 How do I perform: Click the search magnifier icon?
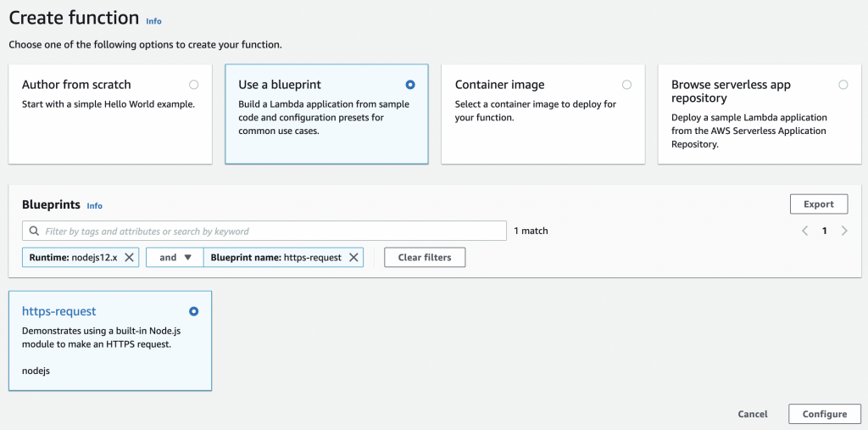[34, 231]
